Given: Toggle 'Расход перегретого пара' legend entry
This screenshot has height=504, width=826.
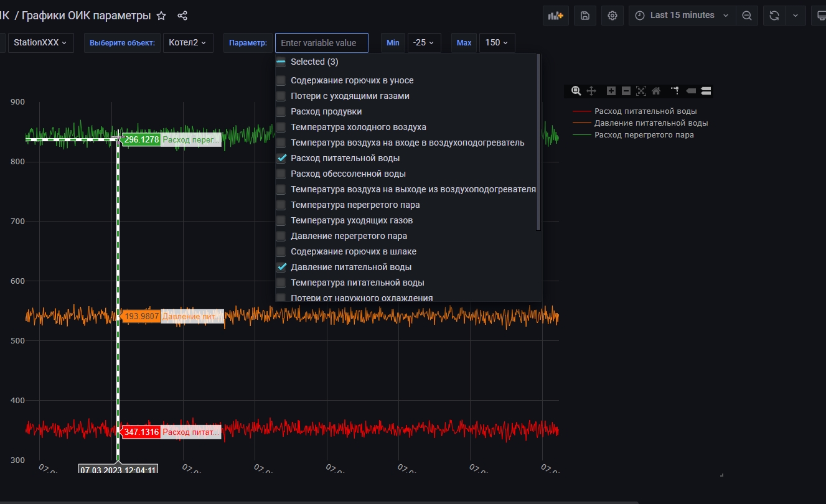Looking at the screenshot, I should point(644,134).
